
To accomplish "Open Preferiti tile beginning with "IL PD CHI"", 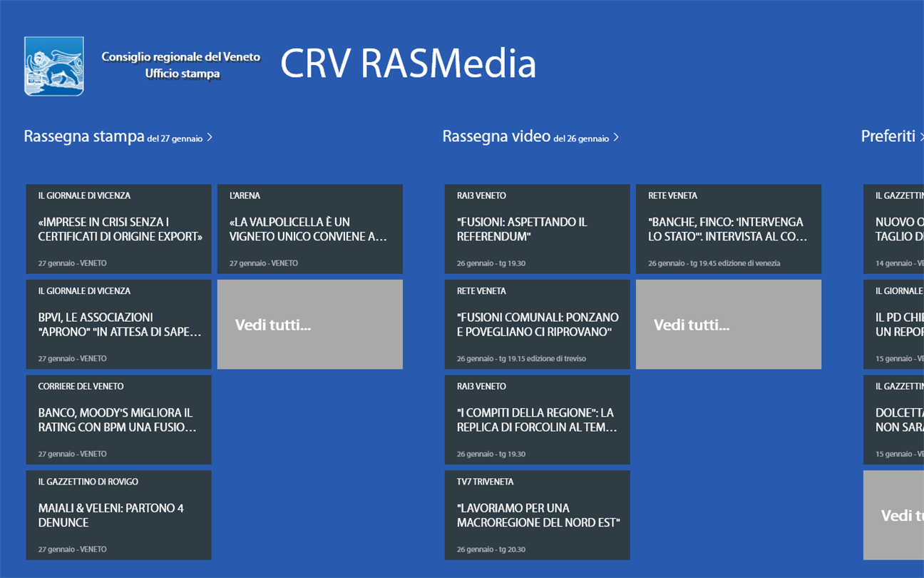I will click(x=894, y=325).
